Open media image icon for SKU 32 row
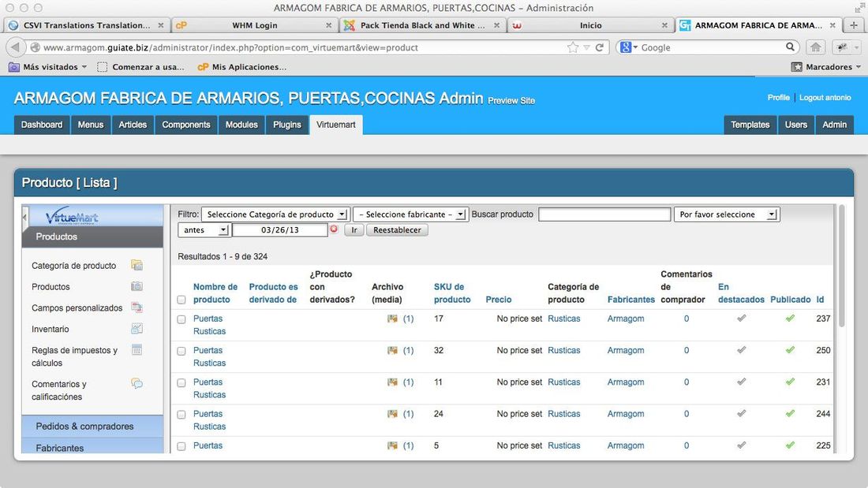 tap(392, 350)
